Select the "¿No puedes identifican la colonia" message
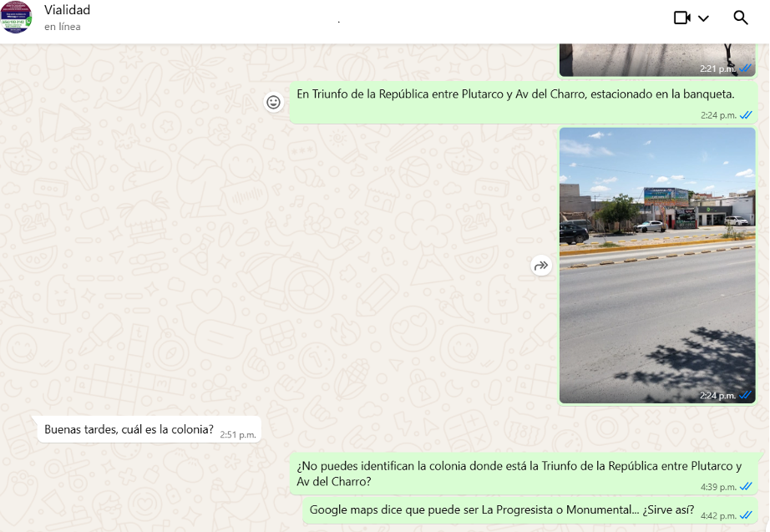Image resolution: width=770 pixels, height=532 pixels. coord(518,474)
